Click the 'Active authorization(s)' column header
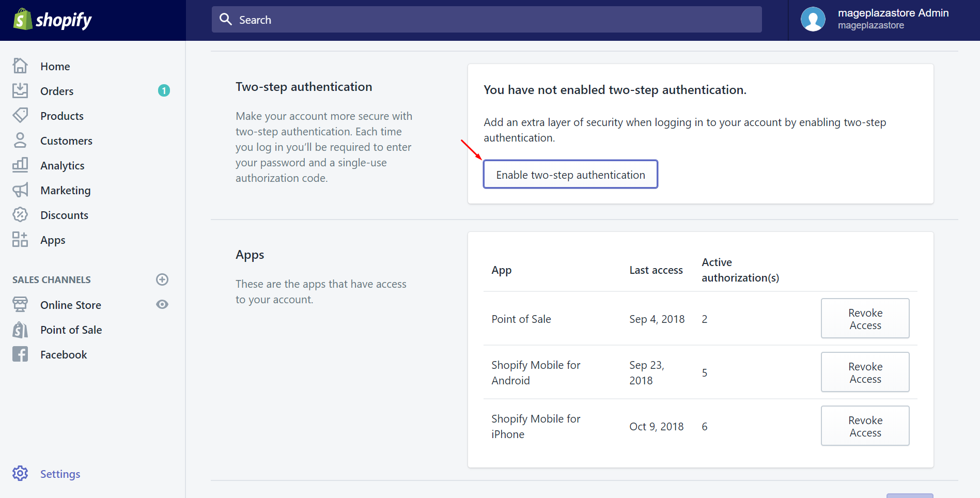This screenshot has height=498, width=980. pyautogui.click(x=740, y=270)
